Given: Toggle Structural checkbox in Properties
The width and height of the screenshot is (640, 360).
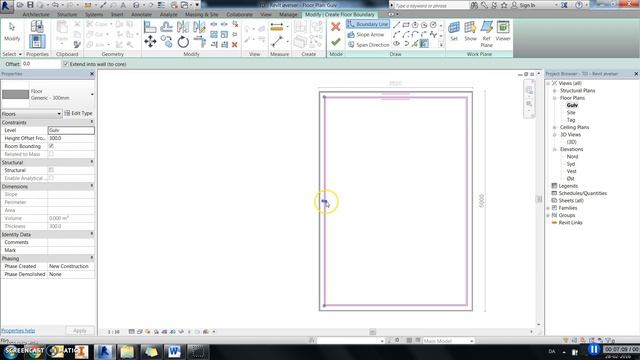Looking at the screenshot, I should 51,170.
